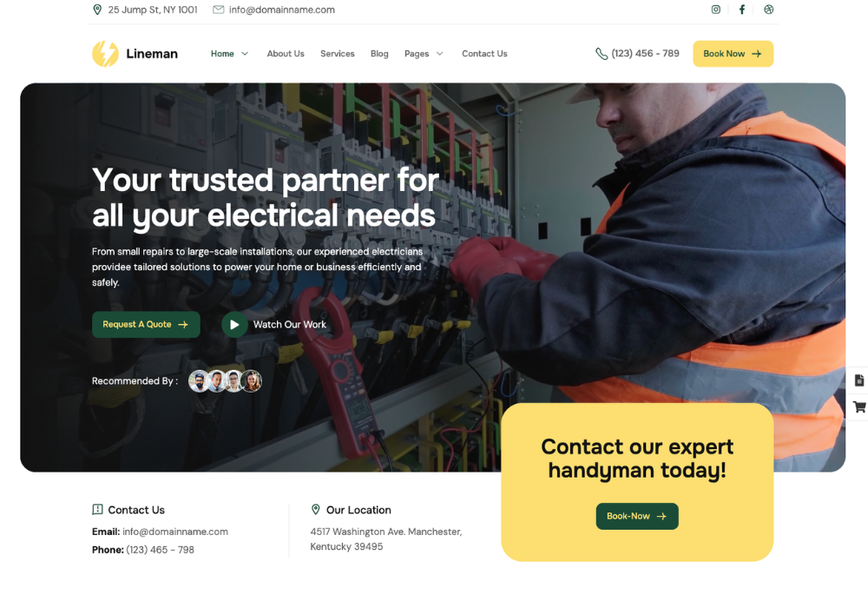Screen dimensions: 868x608
Task: Click the document icon on right sidebar
Action: point(859,380)
